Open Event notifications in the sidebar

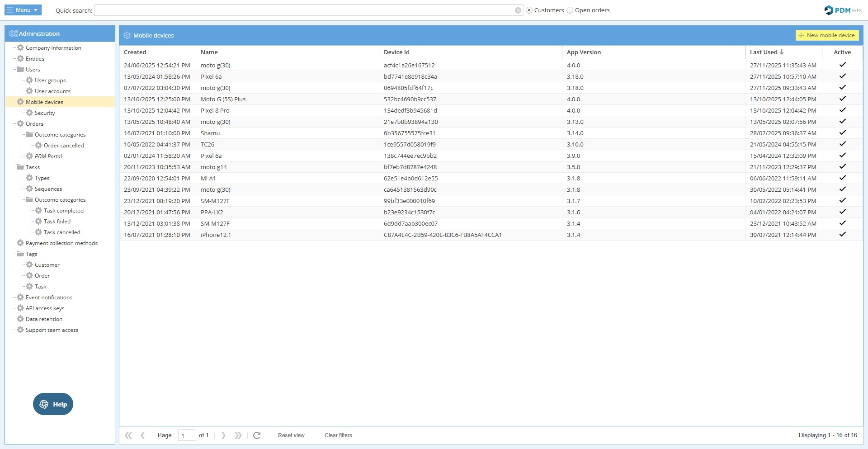tap(49, 298)
